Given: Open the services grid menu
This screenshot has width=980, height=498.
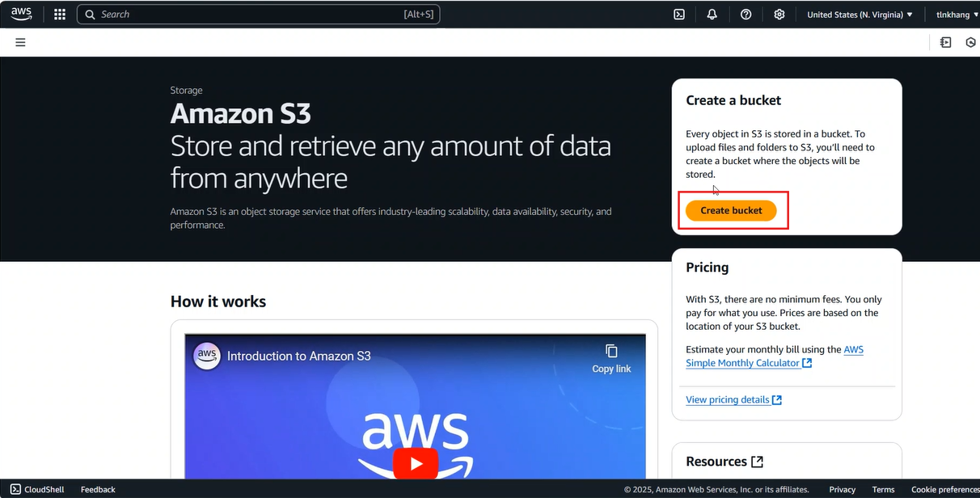Looking at the screenshot, I should tap(60, 15).
